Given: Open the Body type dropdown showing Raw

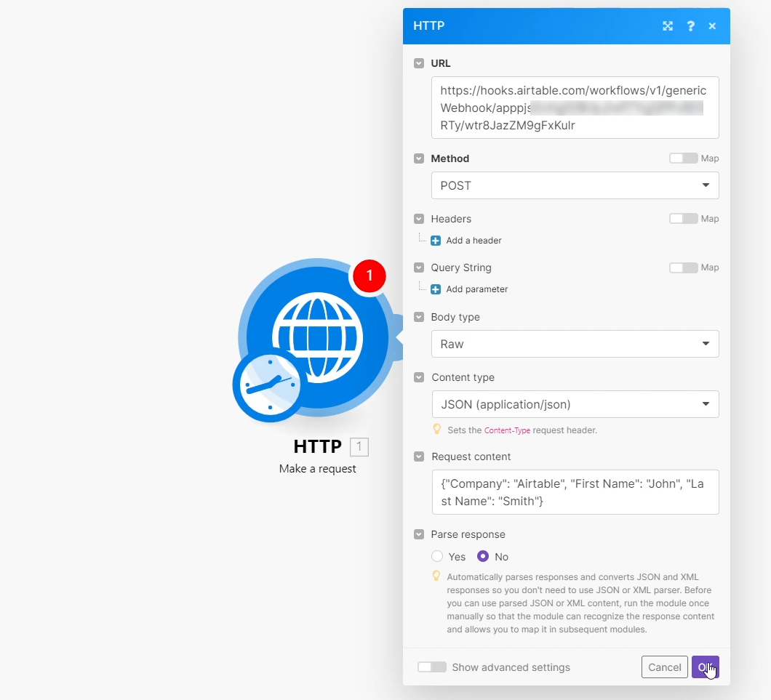Looking at the screenshot, I should coord(575,343).
